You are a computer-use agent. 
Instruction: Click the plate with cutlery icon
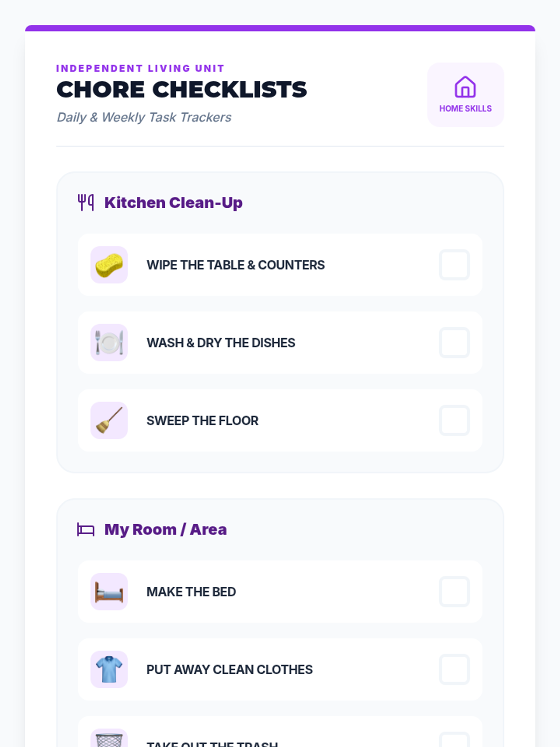pyautogui.click(x=109, y=343)
